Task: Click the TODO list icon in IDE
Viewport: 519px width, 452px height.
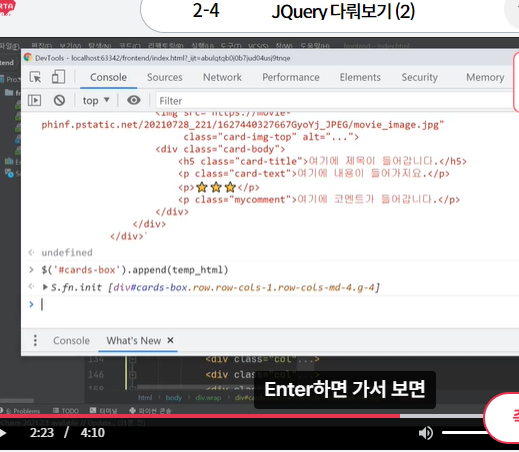Action: [x=56, y=410]
